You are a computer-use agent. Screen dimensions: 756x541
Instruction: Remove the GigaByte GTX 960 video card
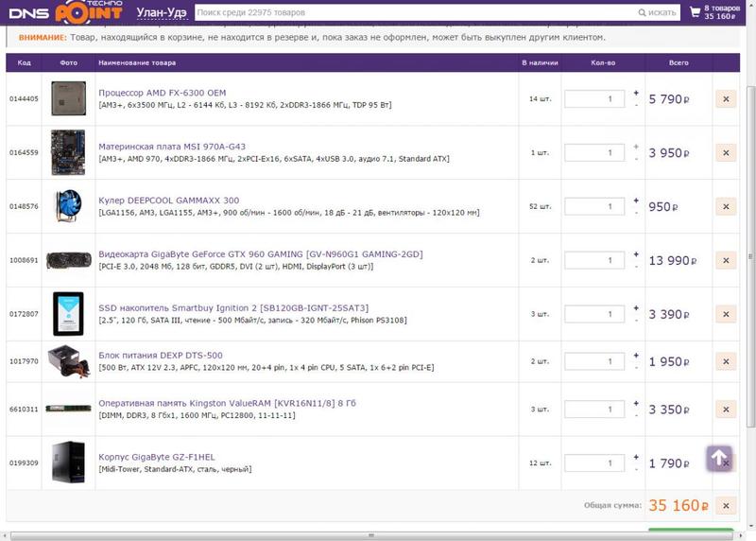click(725, 260)
